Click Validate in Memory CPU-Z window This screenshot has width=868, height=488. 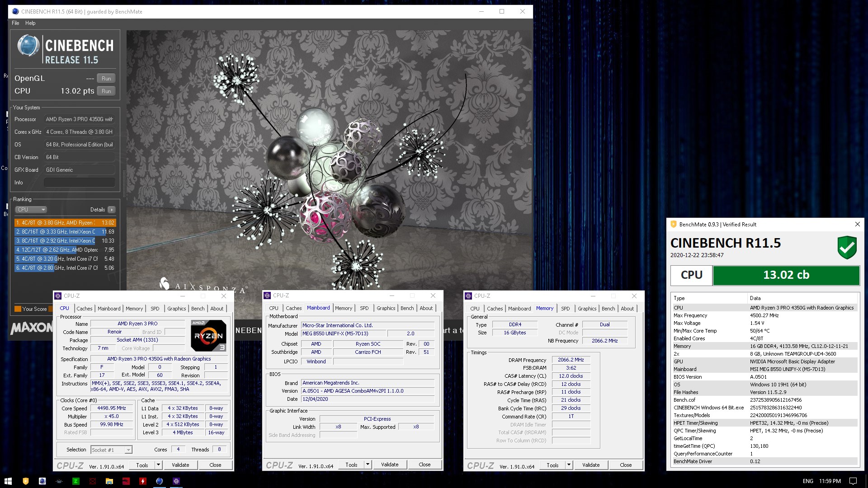point(591,465)
